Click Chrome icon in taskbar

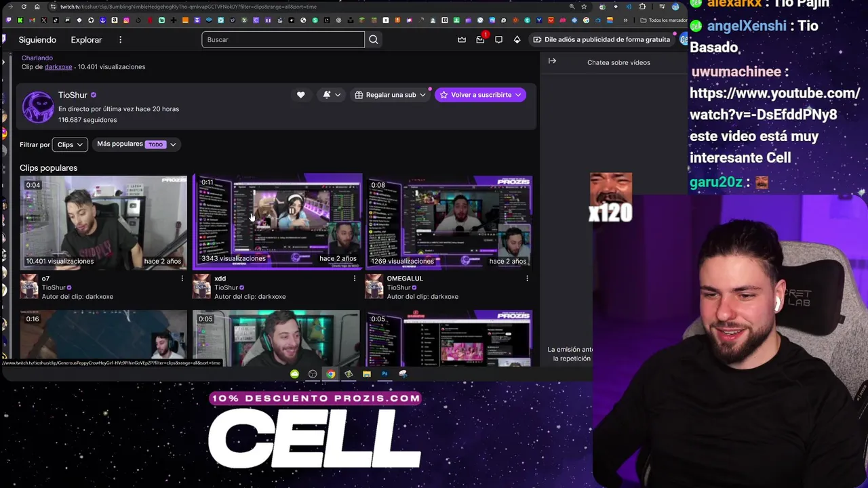point(330,373)
